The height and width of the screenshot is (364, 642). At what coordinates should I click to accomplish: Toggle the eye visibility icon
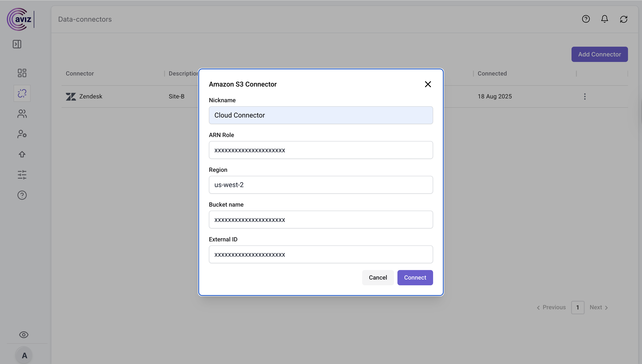[24, 335]
